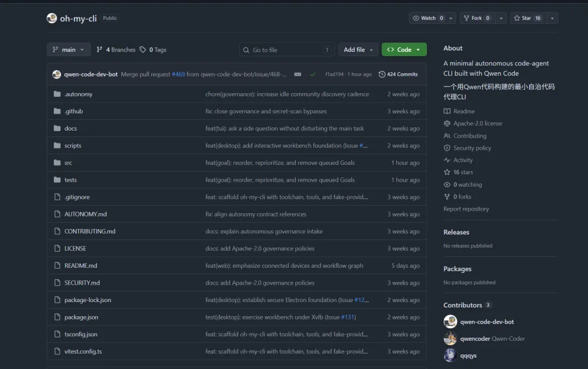Click Report repository link

[x=466, y=209]
